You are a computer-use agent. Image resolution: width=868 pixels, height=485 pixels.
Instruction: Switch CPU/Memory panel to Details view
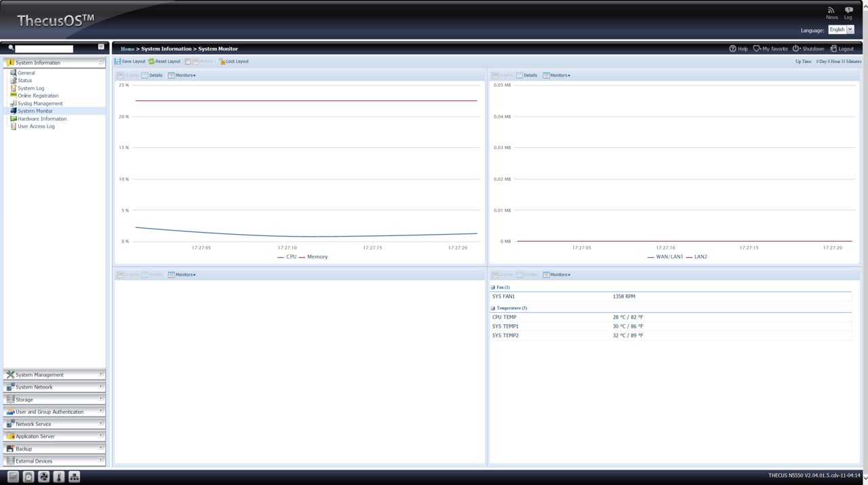152,75
